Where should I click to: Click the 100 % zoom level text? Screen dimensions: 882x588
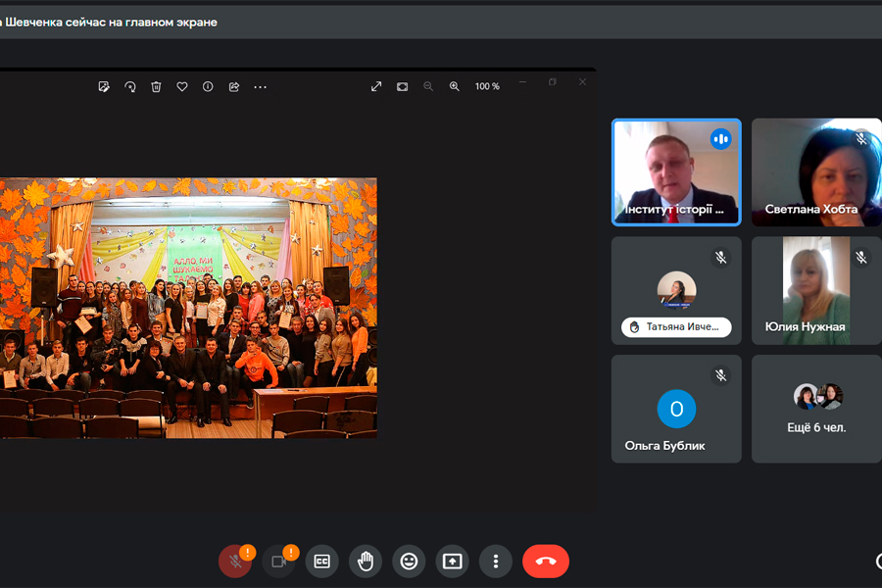coord(487,86)
